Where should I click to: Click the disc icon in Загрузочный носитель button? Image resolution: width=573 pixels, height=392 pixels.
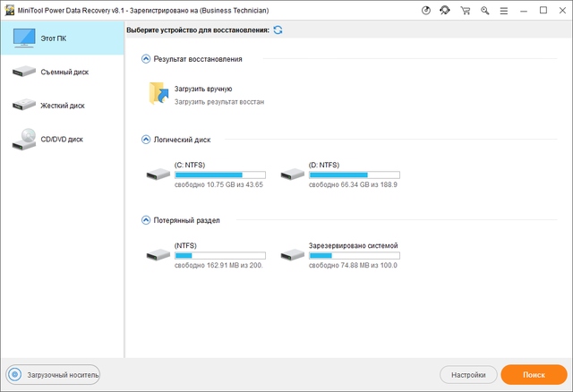tap(15, 375)
